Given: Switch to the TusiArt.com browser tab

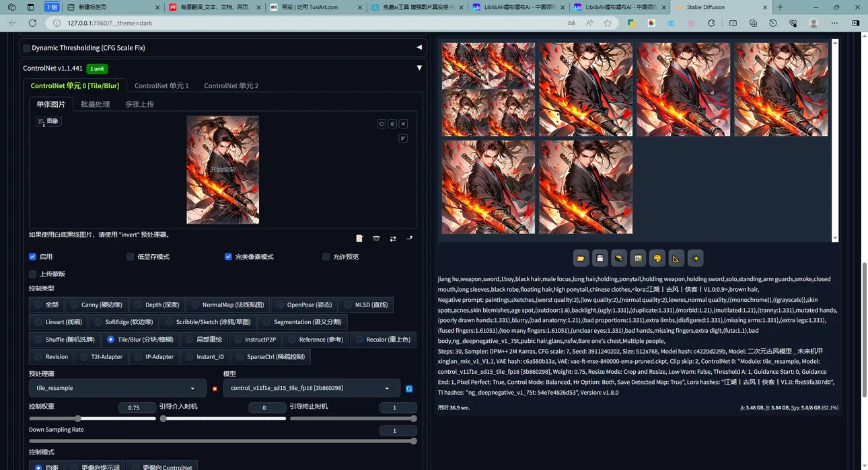Looking at the screenshot, I should 314,7.
